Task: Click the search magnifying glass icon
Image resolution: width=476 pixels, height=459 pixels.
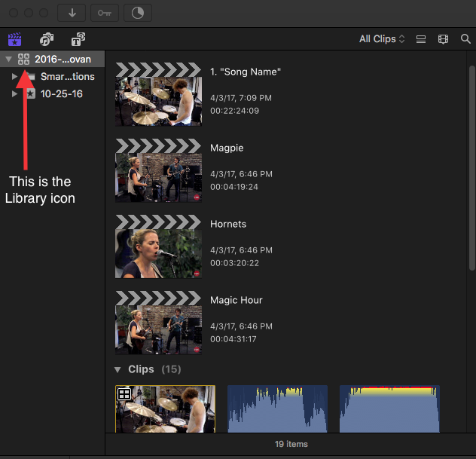Action: [x=465, y=39]
